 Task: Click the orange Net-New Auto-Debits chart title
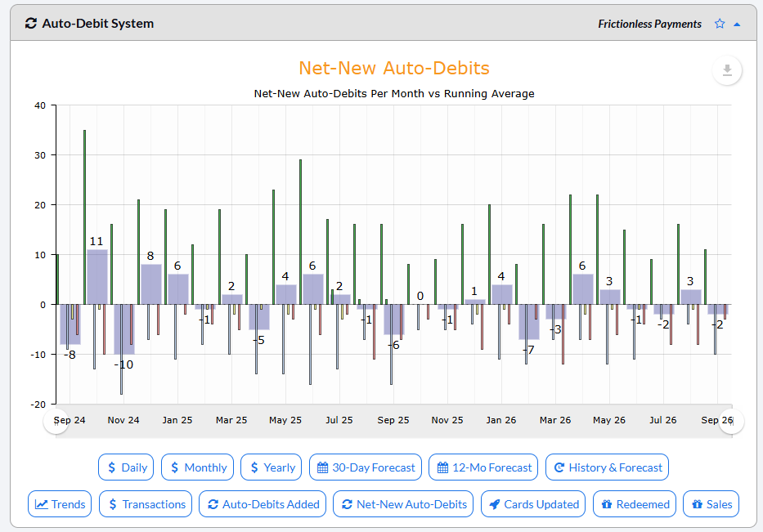point(394,68)
